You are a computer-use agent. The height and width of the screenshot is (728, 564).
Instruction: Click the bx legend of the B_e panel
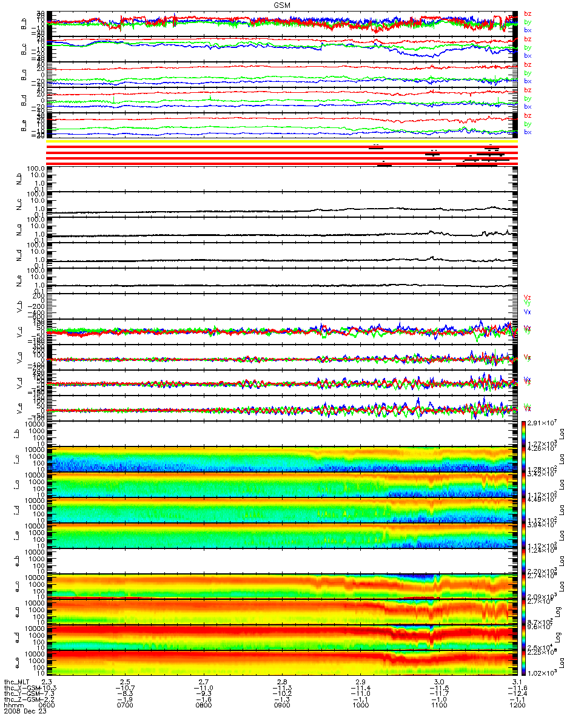(528, 132)
